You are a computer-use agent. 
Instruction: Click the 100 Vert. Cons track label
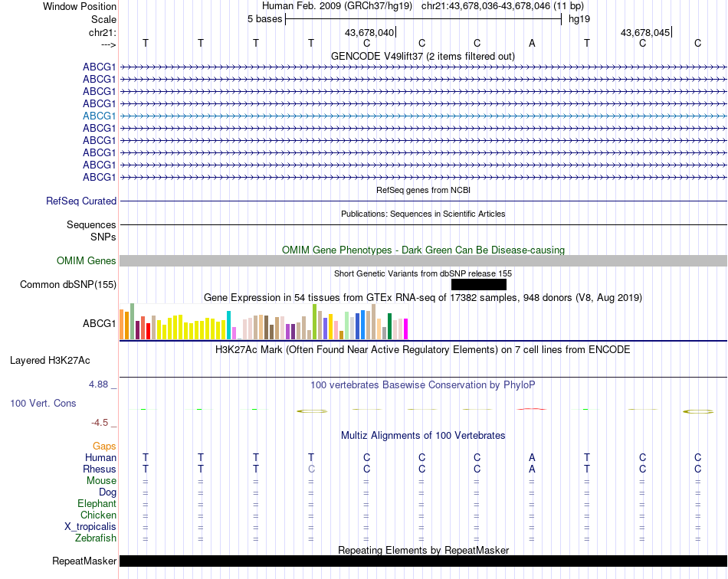pyautogui.click(x=43, y=403)
